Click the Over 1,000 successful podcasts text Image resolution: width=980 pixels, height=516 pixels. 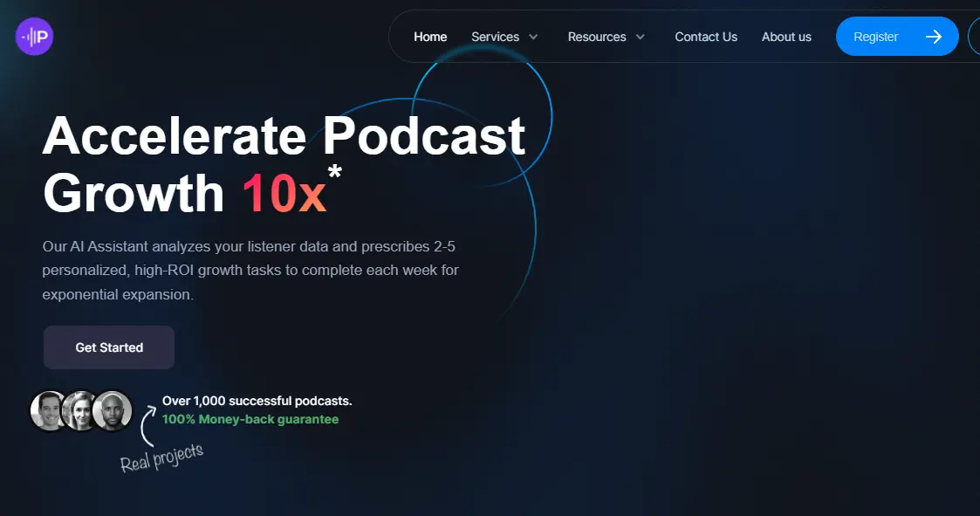[257, 400]
